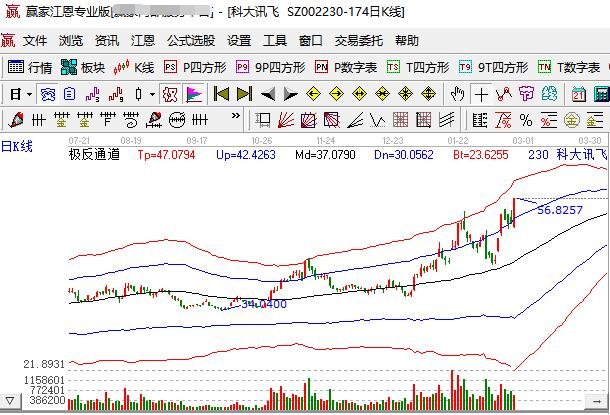Open the 公式选股 menu
This screenshot has height=415, width=610.
pos(191,40)
